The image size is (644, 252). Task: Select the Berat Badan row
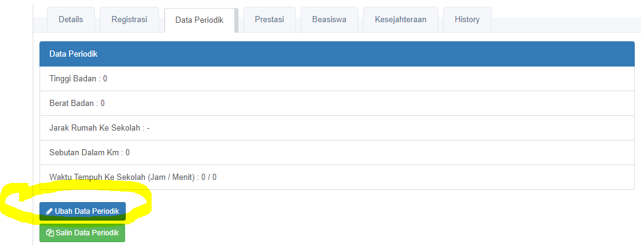coord(336,104)
